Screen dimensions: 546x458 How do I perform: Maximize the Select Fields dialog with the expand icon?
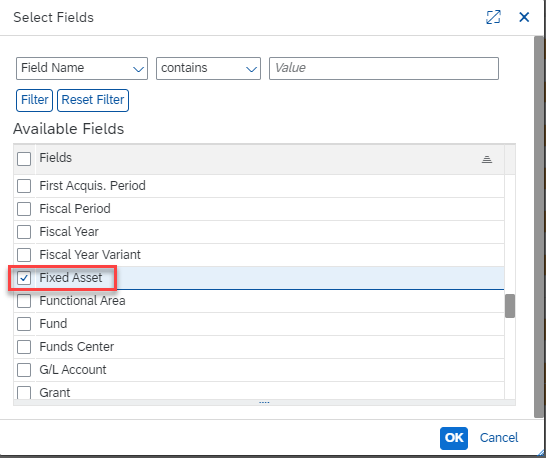click(x=493, y=17)
